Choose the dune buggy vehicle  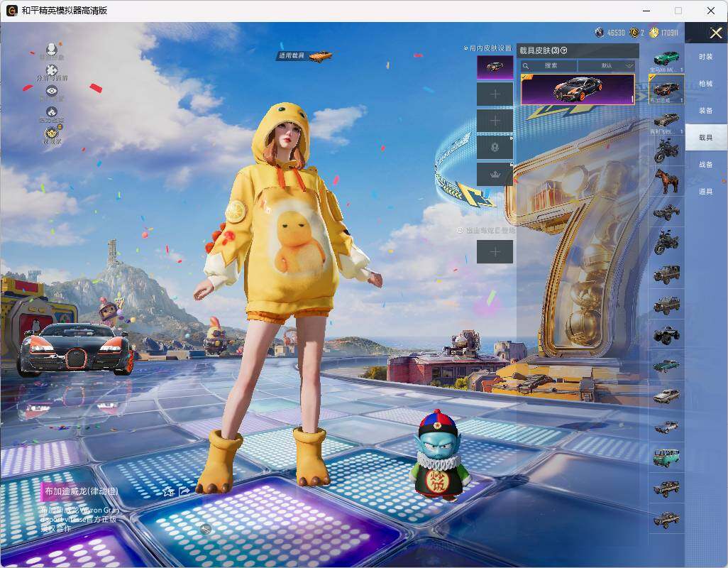[x=666, y=212]
